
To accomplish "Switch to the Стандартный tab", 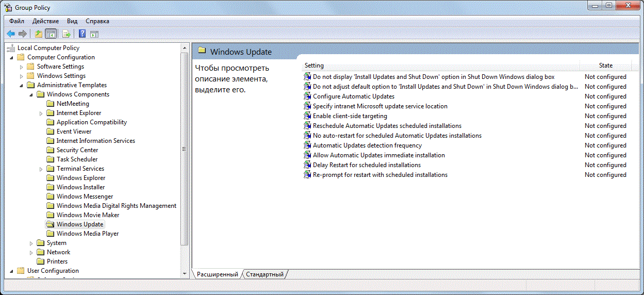I will point(265,274).
